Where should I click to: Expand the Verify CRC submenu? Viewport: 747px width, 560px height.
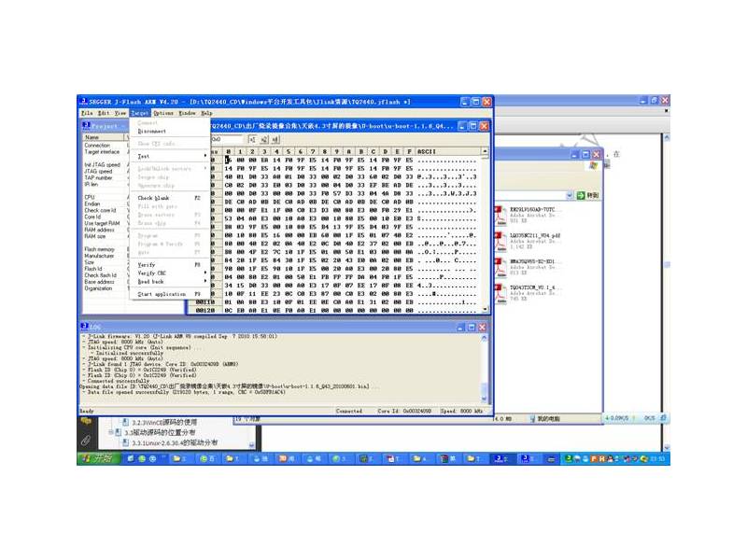[x=153, y=273]
